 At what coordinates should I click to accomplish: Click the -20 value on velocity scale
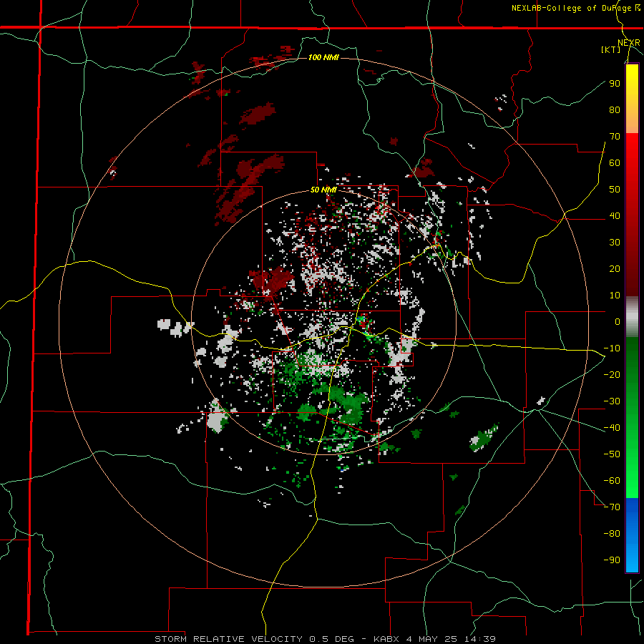[612, 374]
